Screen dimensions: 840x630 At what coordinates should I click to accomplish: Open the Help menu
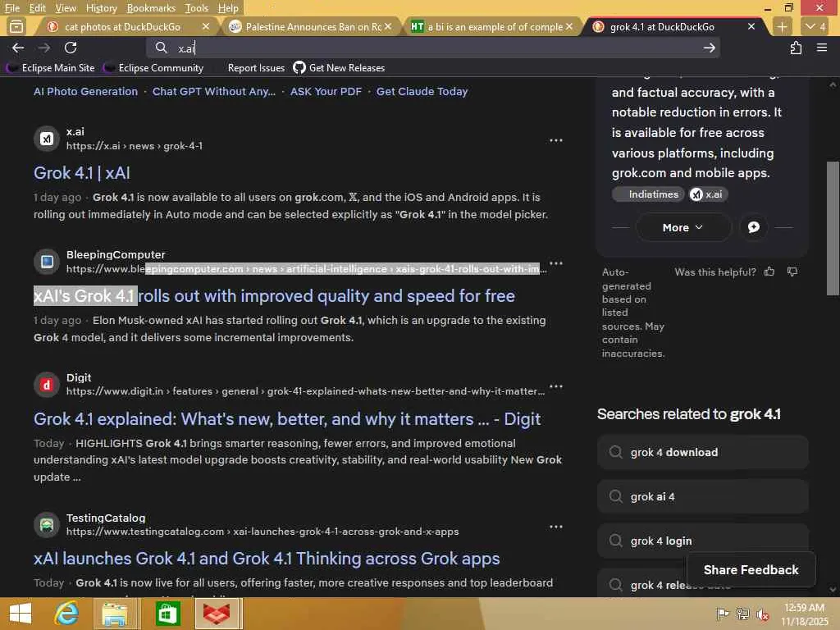(228, 8)
